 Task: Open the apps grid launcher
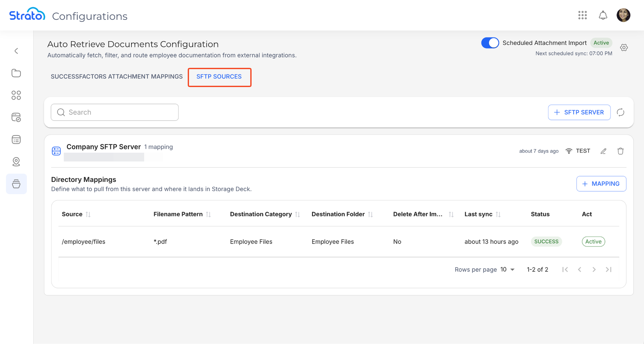[x=583, y=15]
